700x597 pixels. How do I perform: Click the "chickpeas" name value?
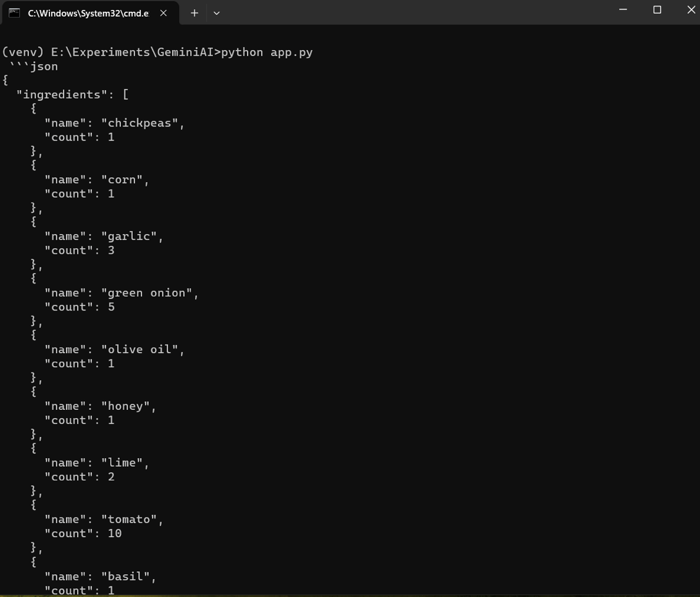(140, 123)
